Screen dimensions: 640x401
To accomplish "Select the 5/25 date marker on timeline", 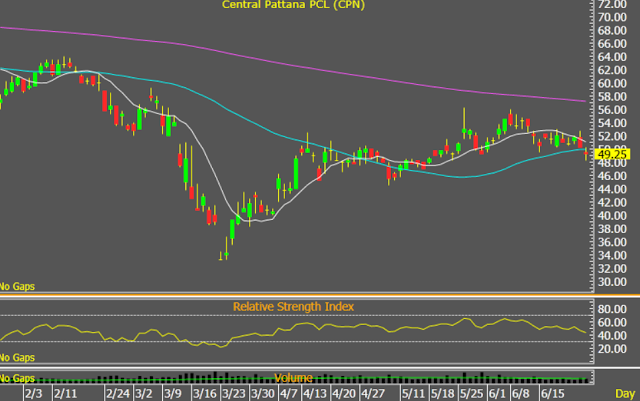I will point(471,394).
